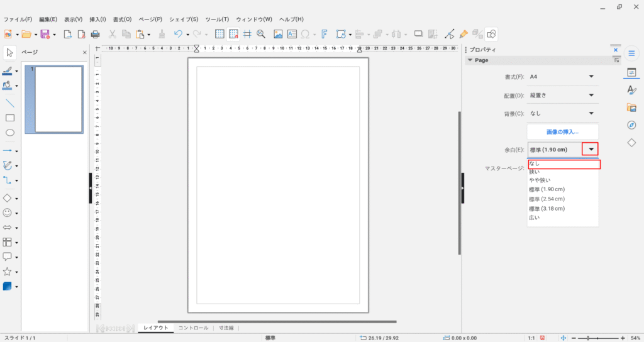Print the document
Viewport: 644px width, 342px height.
[x=96, y=34]
